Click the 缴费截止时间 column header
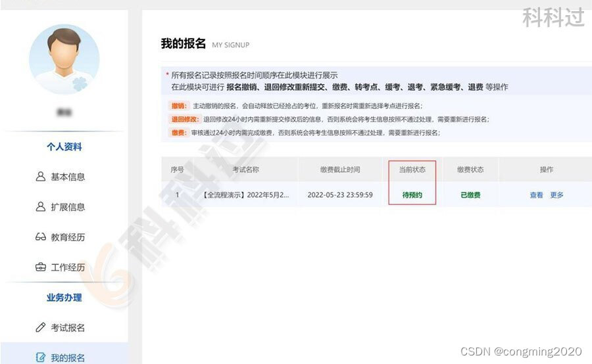The width and height of the screenshot is (592, 364). 340,170
